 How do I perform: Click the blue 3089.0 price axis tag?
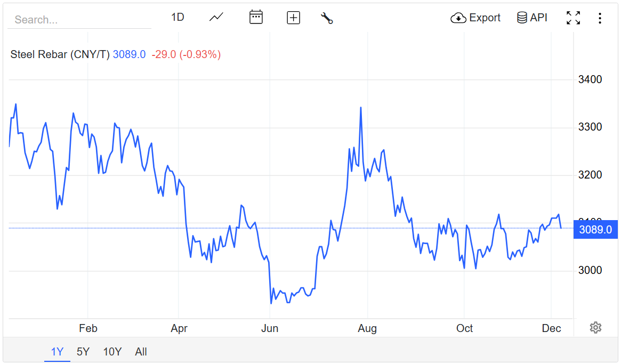(x=595, y=230)
